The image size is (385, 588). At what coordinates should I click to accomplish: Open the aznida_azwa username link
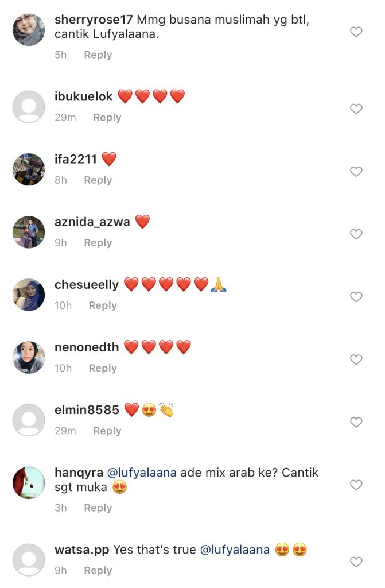92,222
